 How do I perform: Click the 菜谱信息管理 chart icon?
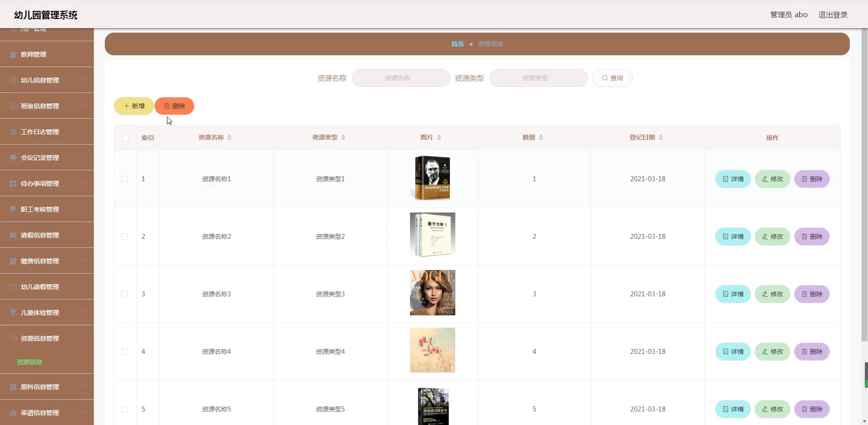(13, 413)
